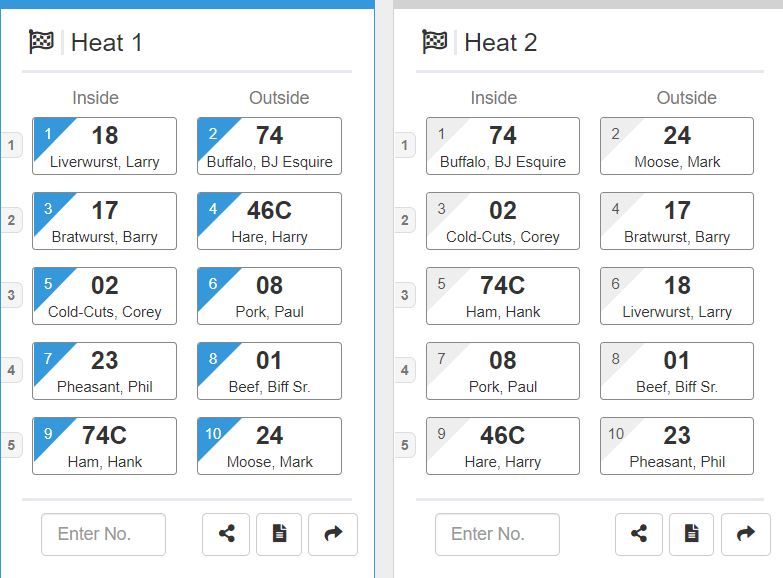Viewport: 783px width, 578px height.
Task: Click the share icon in Heat 2
Action: [x=639, y=534]
